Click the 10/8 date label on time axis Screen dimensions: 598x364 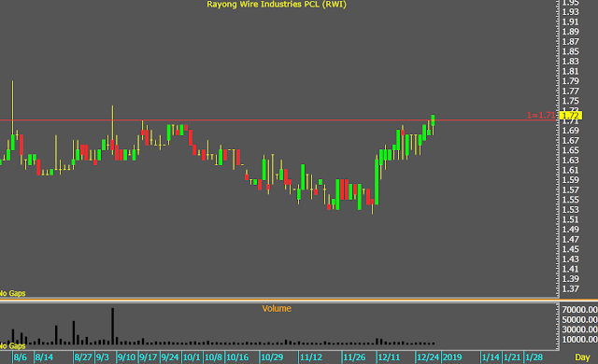point(213,357)
